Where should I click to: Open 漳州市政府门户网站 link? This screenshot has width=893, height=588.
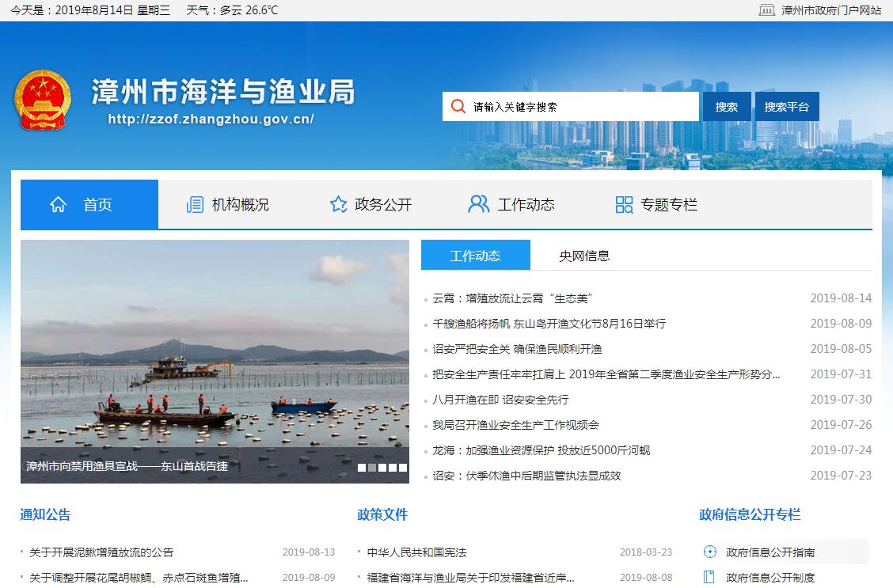pos(831,10)
